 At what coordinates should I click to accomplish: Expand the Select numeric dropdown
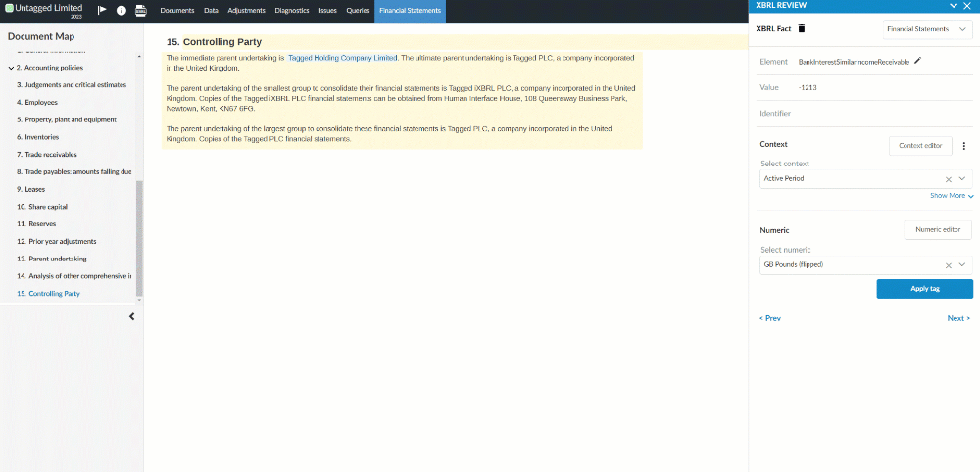(963, 265)
